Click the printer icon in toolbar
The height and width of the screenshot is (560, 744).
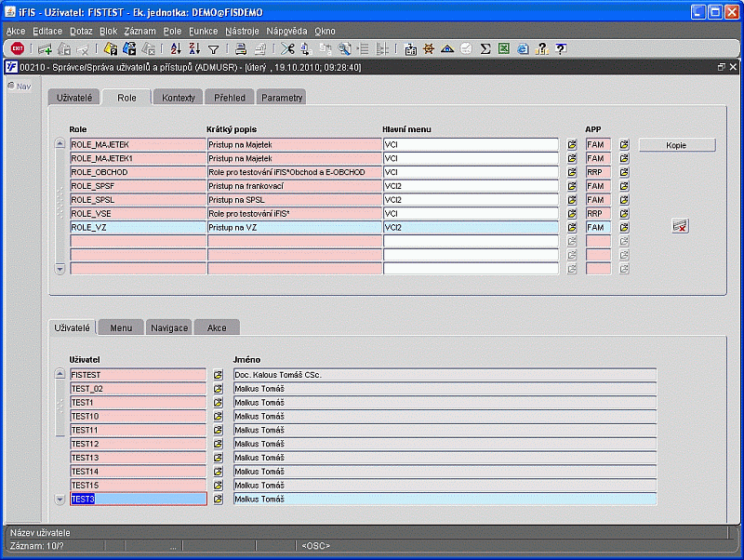click(x=241, y=48)
